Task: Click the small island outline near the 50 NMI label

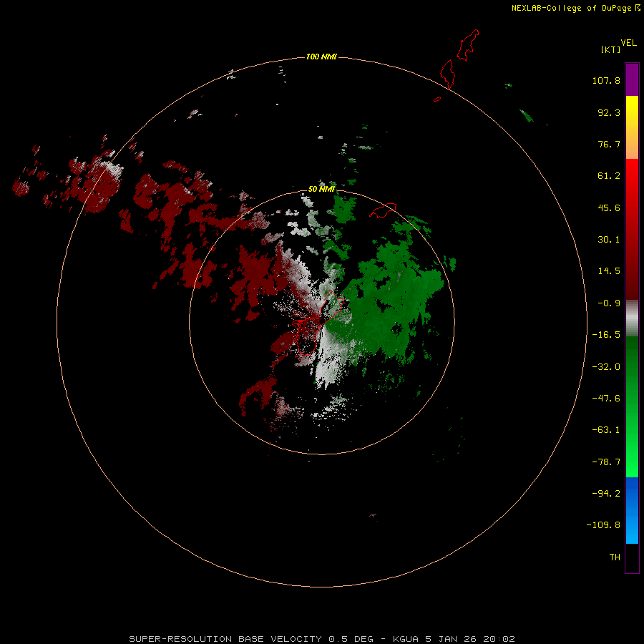Action: pyautogui.click(x=384, y=210)
